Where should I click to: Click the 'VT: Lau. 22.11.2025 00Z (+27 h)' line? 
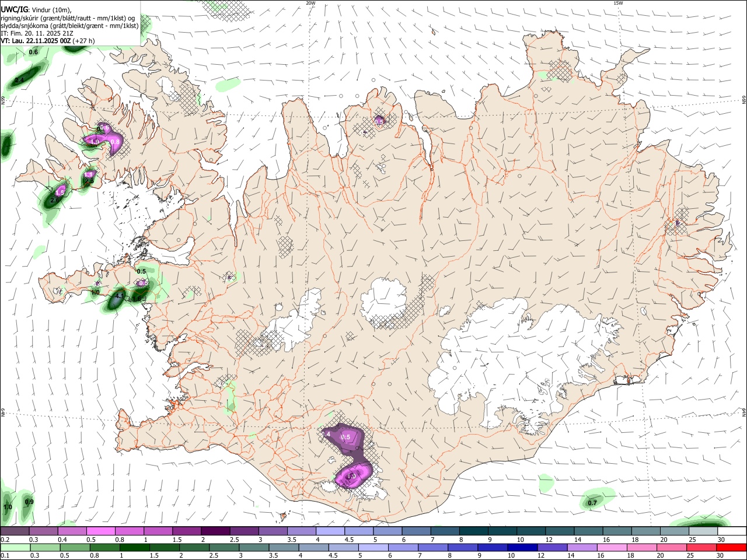click(47, 41)
